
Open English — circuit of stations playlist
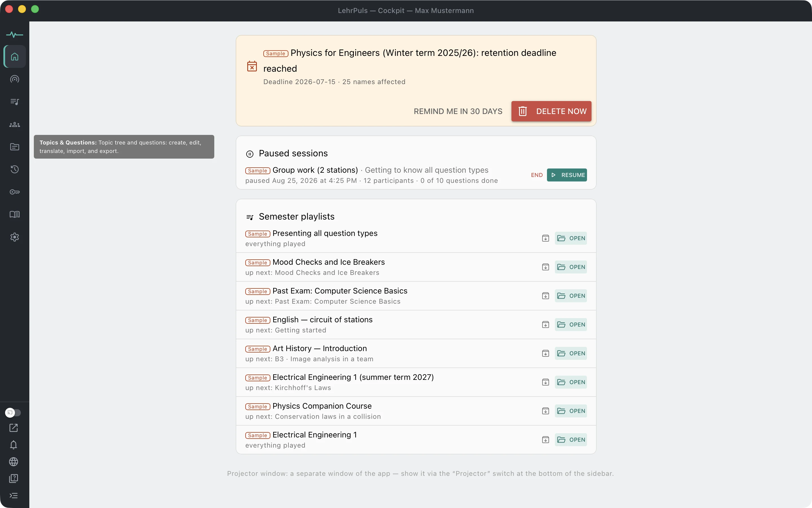click(x=570, y=325)
